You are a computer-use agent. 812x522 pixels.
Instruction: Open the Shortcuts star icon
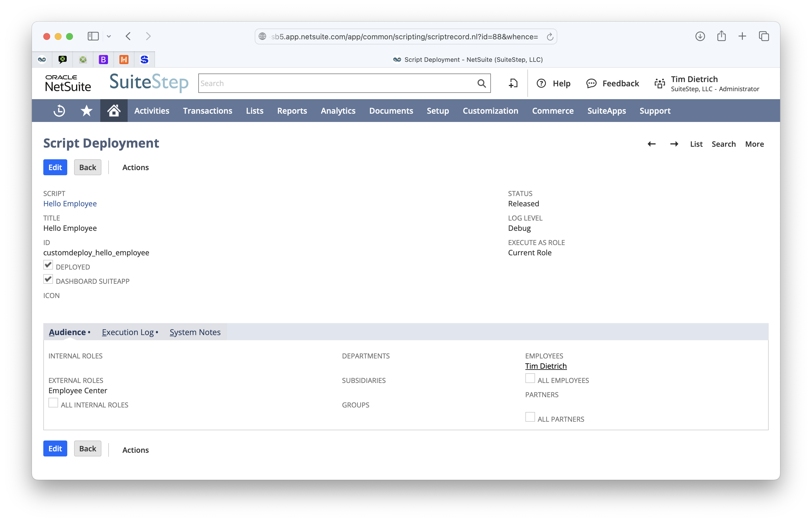[x=86, y=111]
